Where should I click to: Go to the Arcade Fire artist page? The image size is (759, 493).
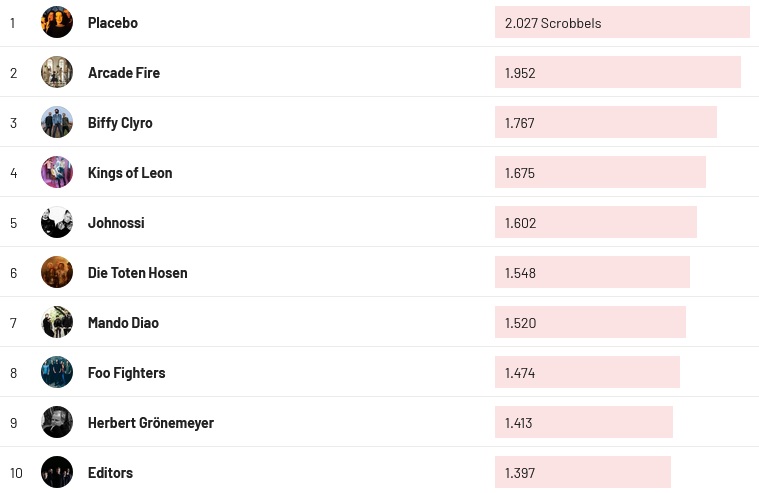point(124,72)
